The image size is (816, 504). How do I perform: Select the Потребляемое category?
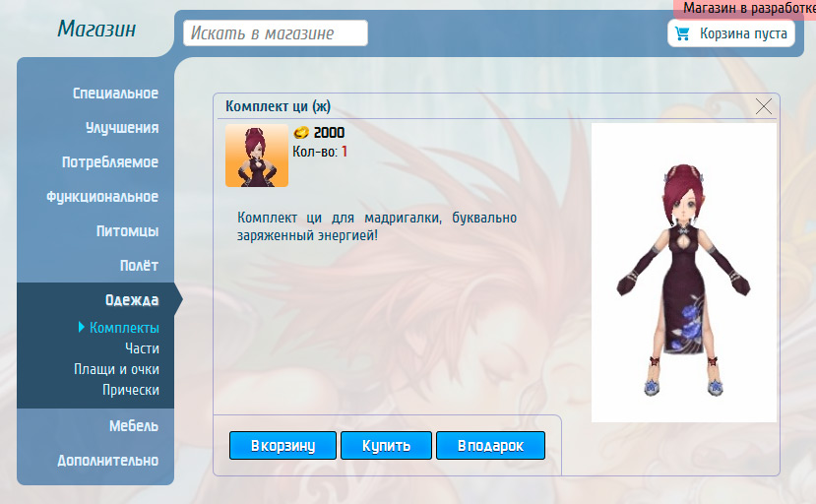point(109,162)
